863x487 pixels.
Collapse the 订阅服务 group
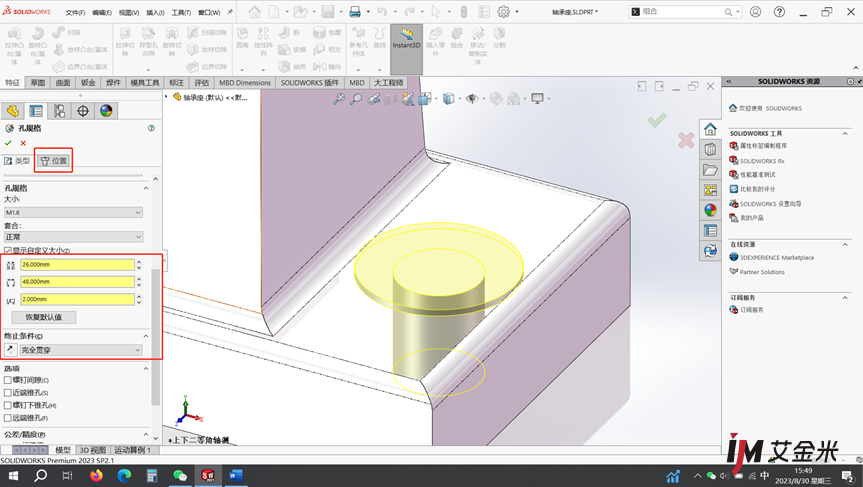point(845,298)
